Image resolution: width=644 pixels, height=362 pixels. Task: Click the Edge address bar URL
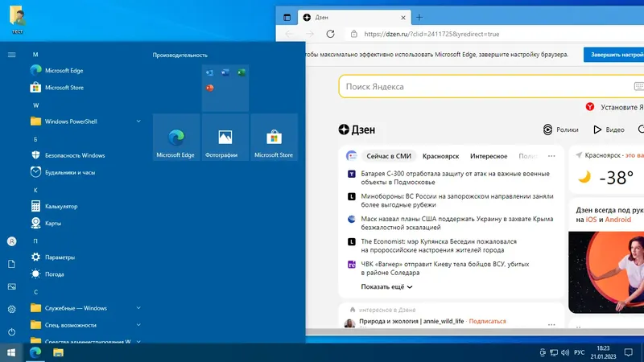[x=431, y=34]
